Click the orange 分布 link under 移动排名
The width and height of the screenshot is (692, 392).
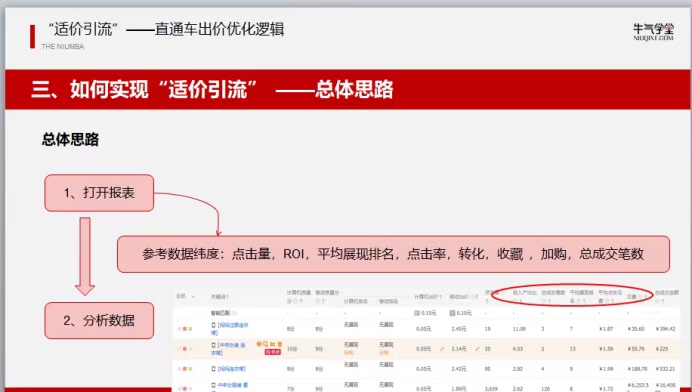[384, 353]
